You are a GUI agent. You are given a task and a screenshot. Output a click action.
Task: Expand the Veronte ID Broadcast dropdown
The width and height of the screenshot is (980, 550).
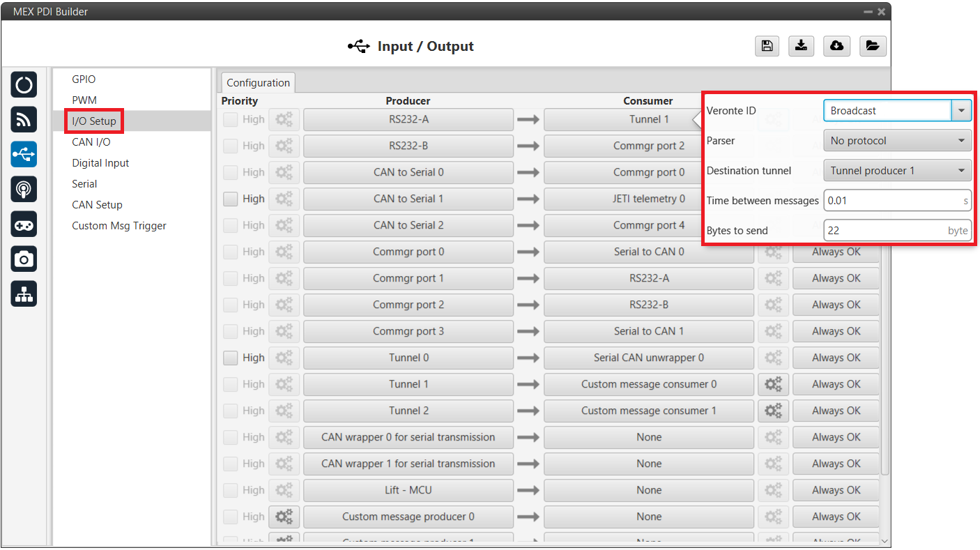(961, 111)
